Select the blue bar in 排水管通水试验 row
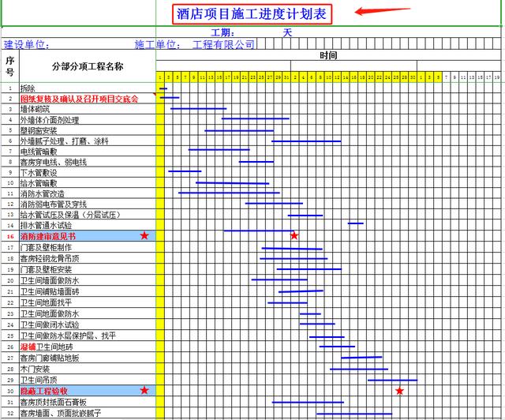This screenshot has height=420, width=505. pyautogui.click(x=356, y=223)
